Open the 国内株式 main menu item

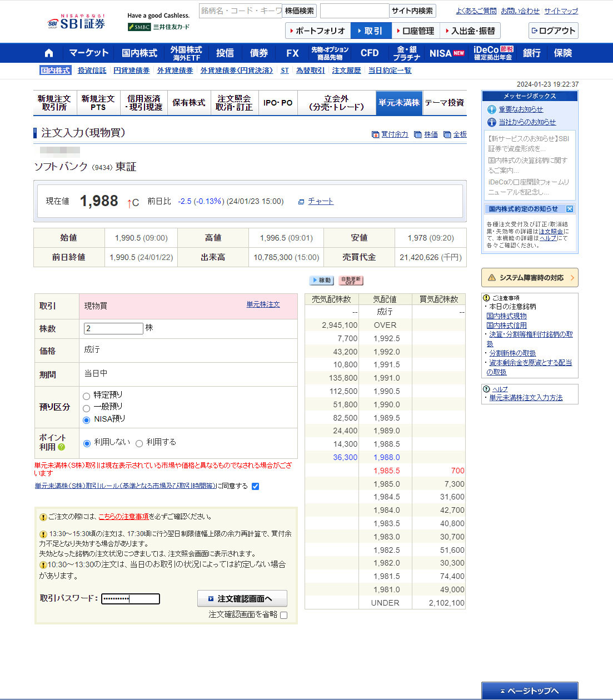pyautogui.click(x=139, y=53)
